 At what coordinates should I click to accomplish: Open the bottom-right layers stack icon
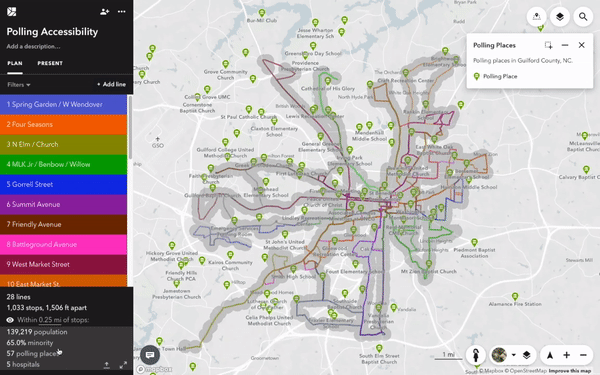[527, 355]
